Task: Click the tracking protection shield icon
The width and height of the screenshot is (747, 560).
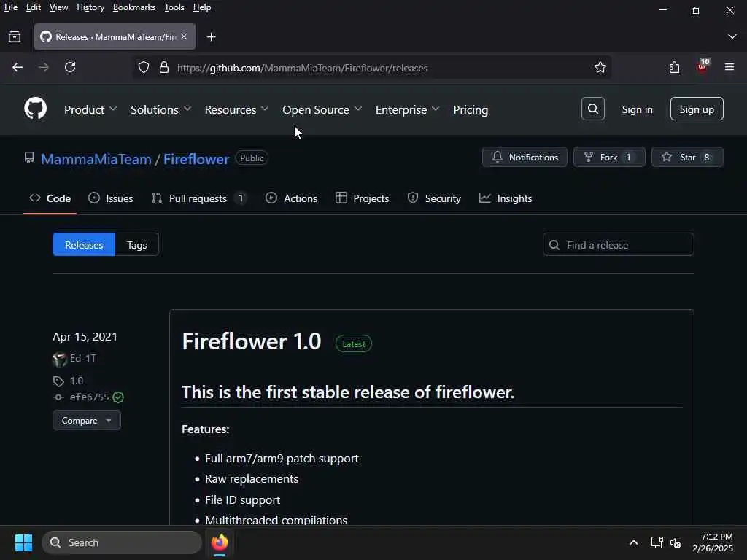Action: click(144, 67)
